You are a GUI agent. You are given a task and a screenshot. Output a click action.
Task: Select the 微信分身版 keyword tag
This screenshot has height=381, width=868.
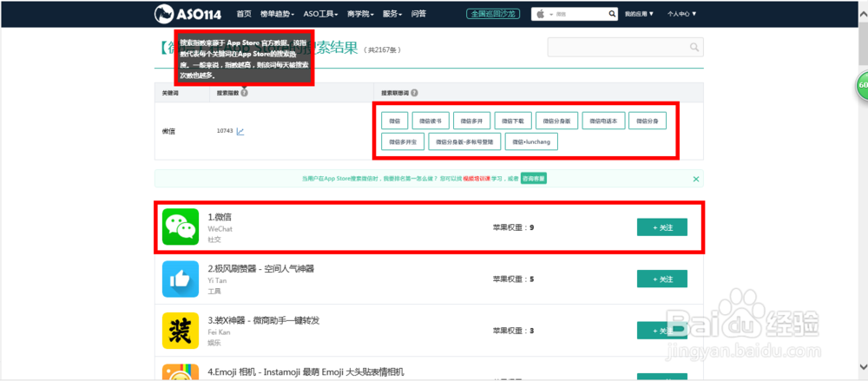tap(557, 120)
